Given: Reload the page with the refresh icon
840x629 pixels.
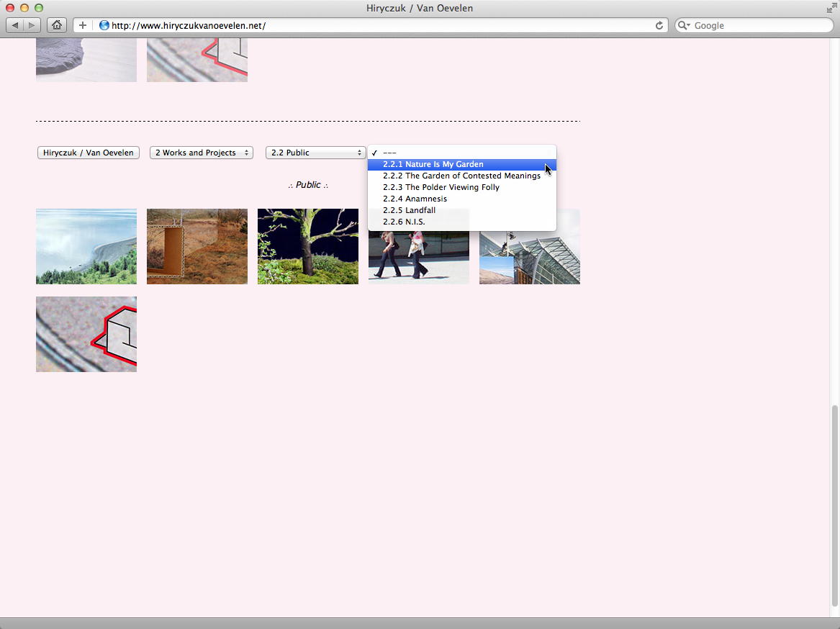Looking at the screenshot, I should 659,25.
